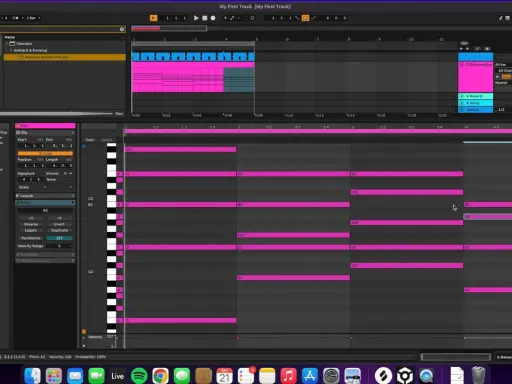The height and width of the screenshot is (384, 512).
Task: Open Reminders from the Dock
Action: [246, 376]
